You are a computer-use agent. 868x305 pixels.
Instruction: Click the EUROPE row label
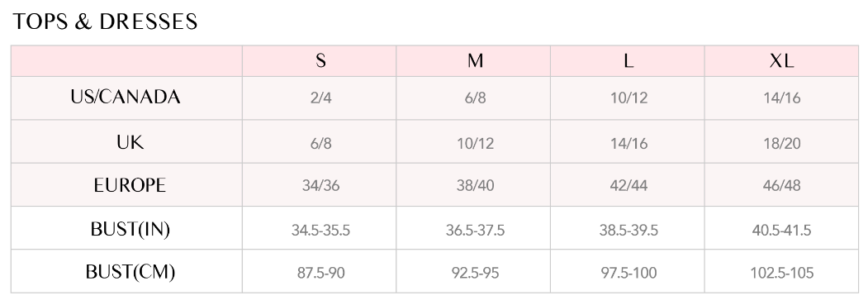coord(130,185)
